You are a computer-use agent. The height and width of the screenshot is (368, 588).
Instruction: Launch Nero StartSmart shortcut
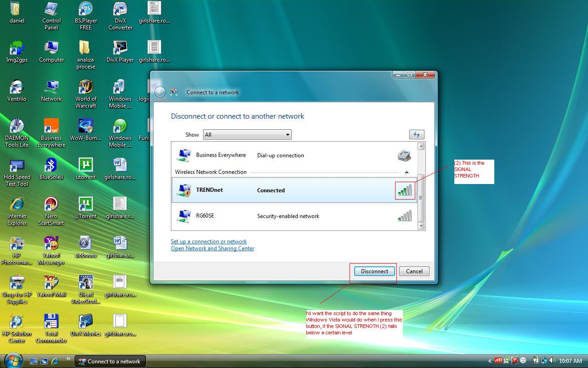(51, 211)
